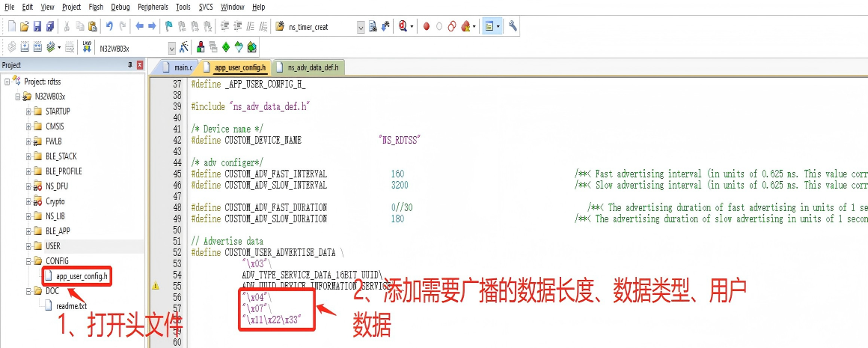Open the Start/Stop Debug Session icon
Screen dimensions: 868x348
pos(403,26)
